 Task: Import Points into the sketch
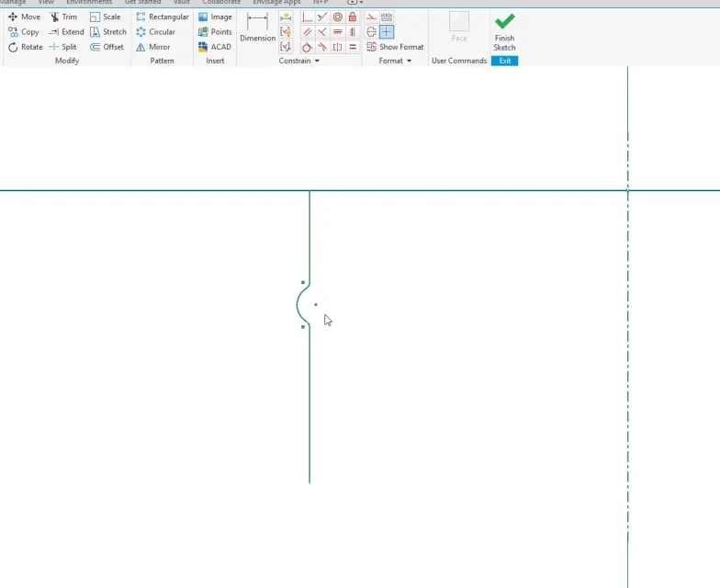(215, 32)
